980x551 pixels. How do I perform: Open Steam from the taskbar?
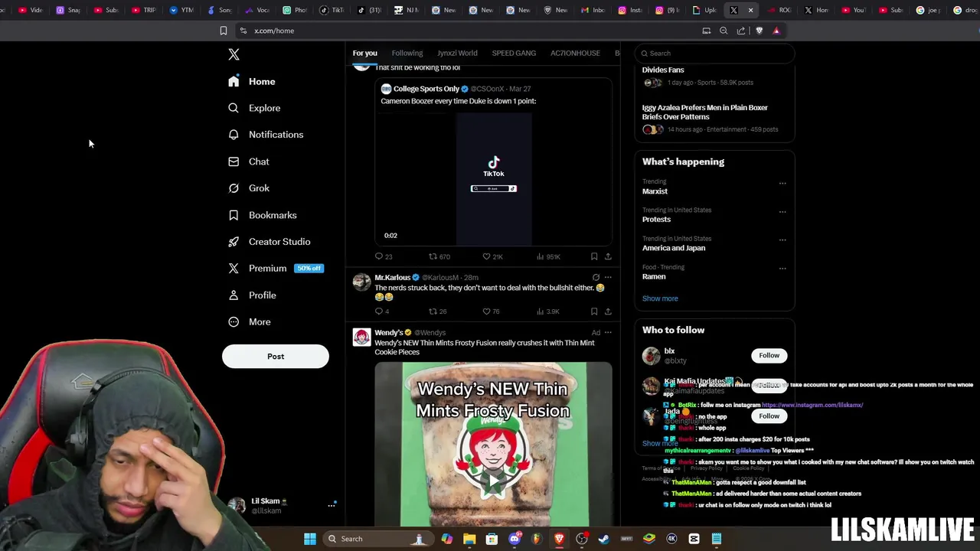point(604,539)
